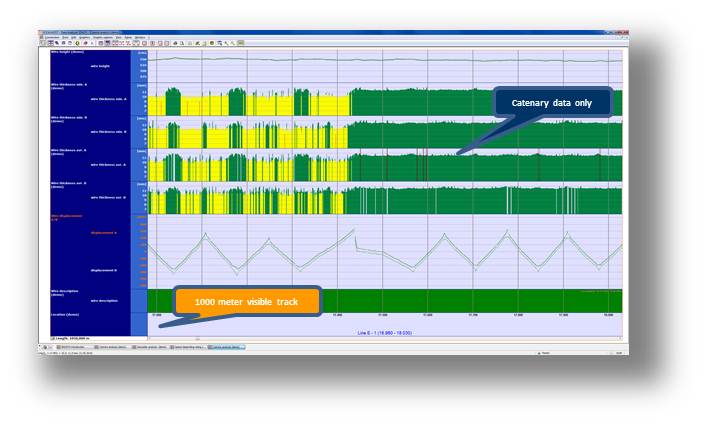Viewport: 705px width, 425px height.
Task: Click the last icon in the toolbar
Action: click(241, 43)
